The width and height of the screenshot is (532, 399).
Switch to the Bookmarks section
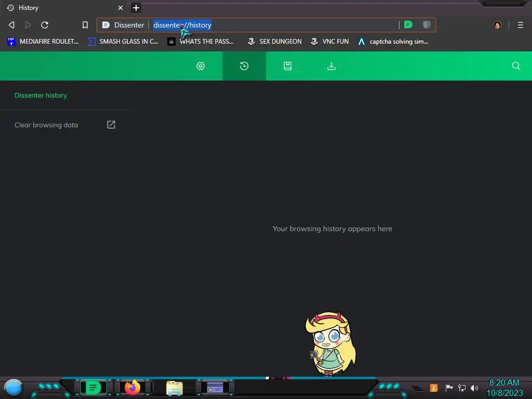point(288,66)
